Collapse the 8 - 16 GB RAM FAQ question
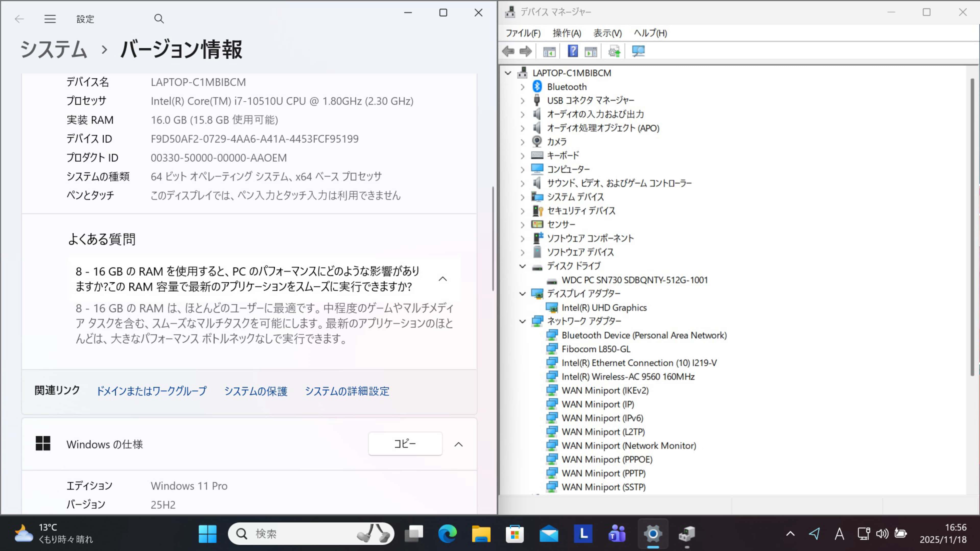Viewport: 980px width, 551px height. tap(443, 279)
